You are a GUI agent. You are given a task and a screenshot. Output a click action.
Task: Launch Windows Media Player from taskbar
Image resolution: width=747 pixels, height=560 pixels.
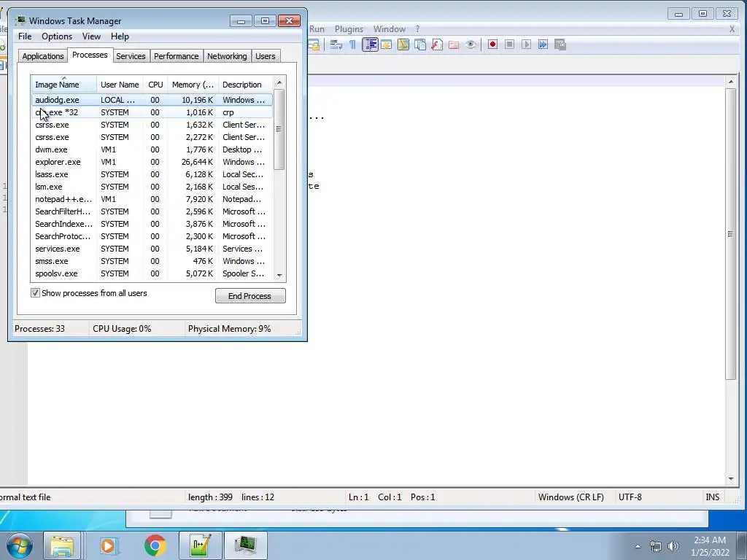point(108,545)
